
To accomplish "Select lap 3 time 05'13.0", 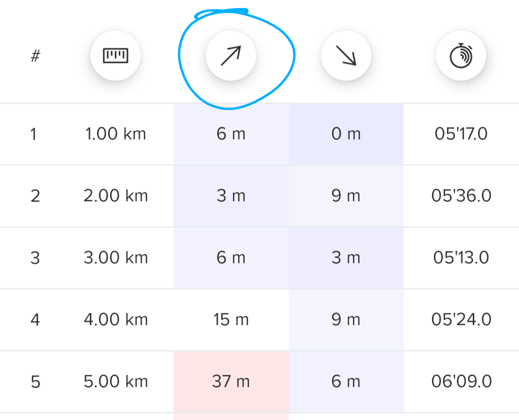I will coord(461,258).
